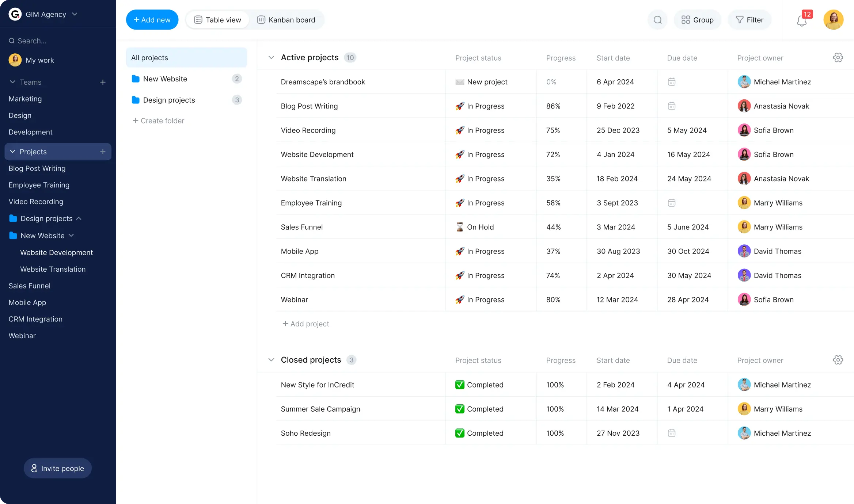
Task: Click Invite people in the sidebar
Action: click(x=57, y=468)
